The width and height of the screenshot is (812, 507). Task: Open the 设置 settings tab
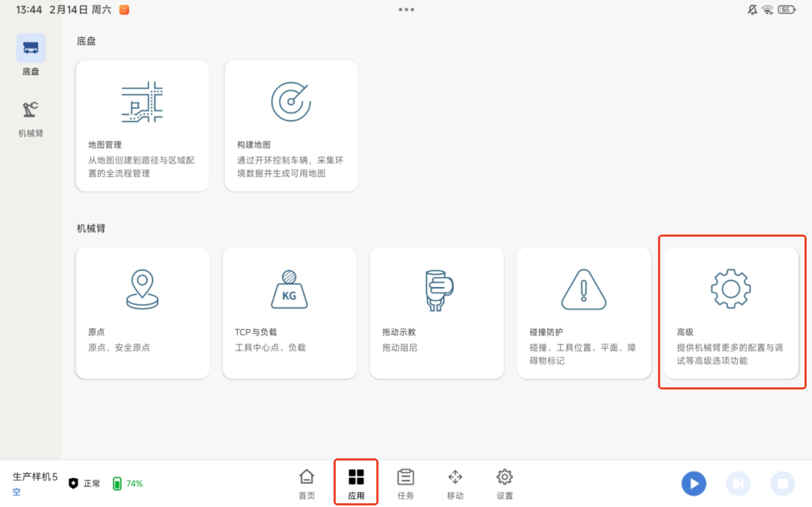point(504,483)
